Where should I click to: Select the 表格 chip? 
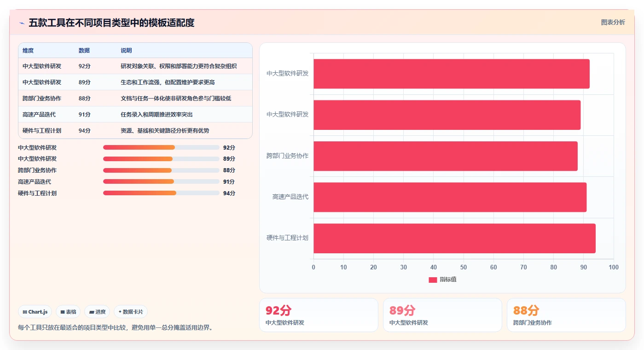click(68, 312)
